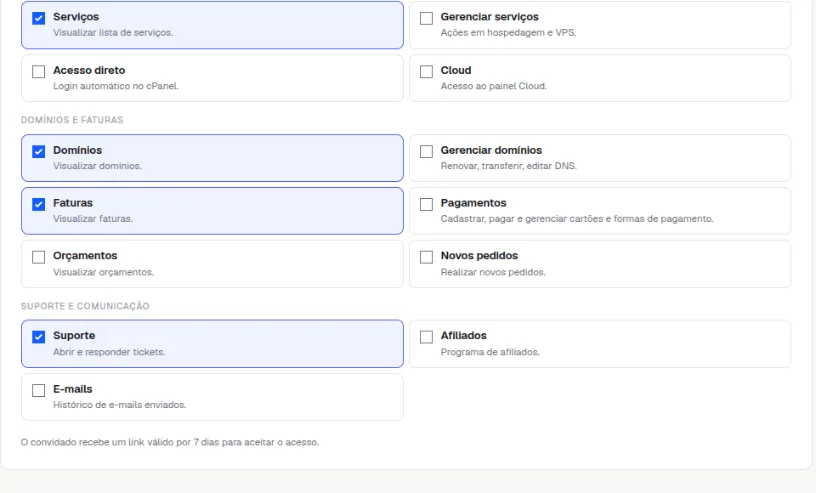Check the E-mails checkbox
This screenshot has width=816, height=493.
39,390
